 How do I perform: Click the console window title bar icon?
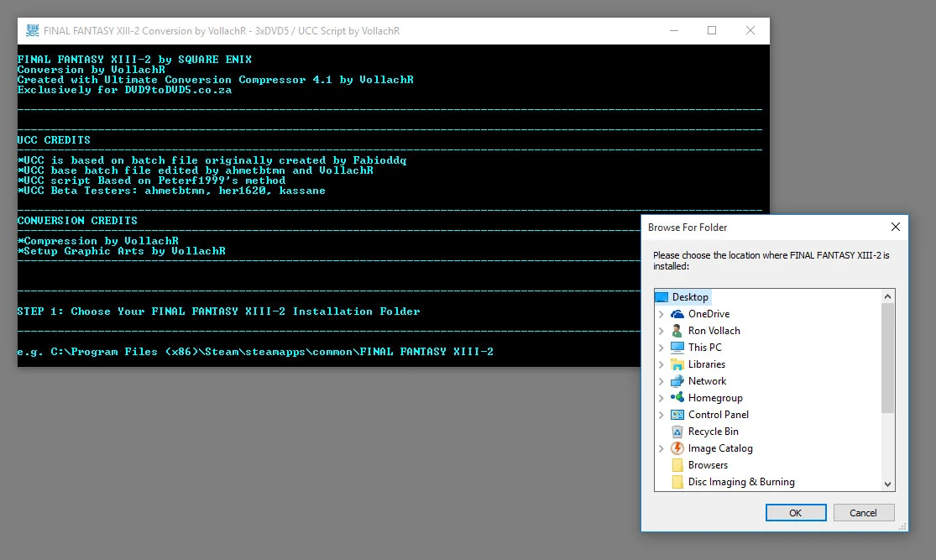pos(32,30)
